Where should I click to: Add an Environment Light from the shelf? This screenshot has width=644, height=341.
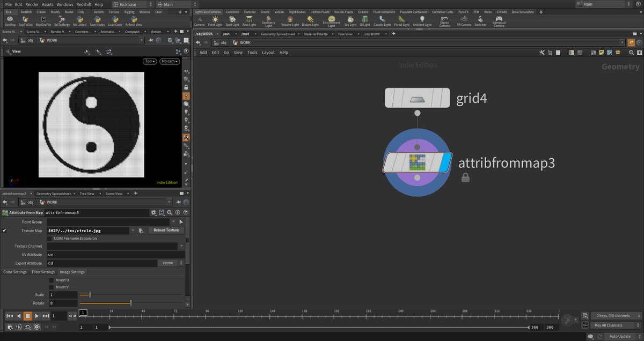click(332, 21)
